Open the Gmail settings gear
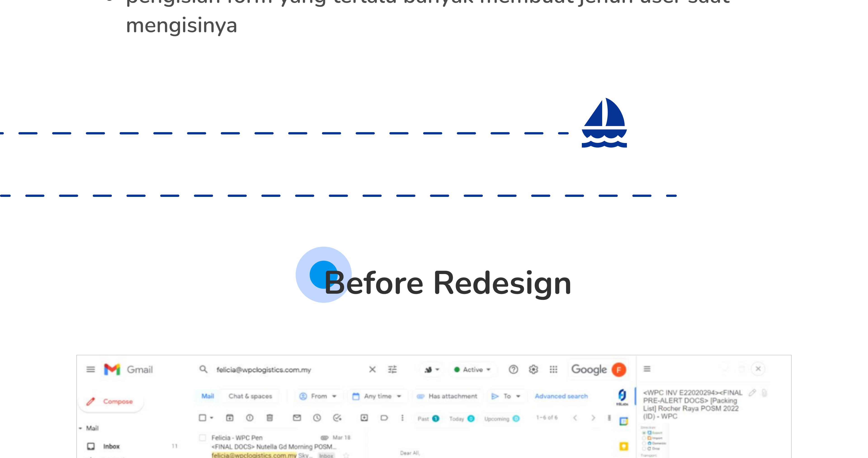 pyautogui.click(x=533, y=370)
